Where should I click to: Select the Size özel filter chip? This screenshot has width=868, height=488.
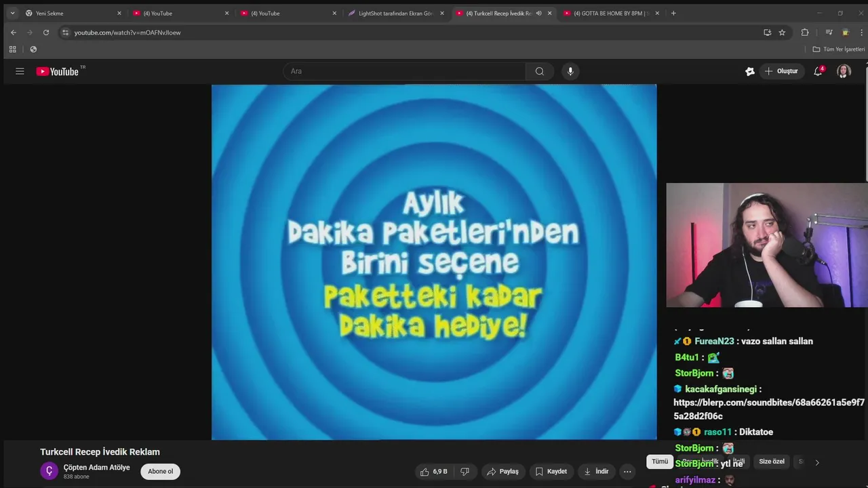click(x=772, y=462)
